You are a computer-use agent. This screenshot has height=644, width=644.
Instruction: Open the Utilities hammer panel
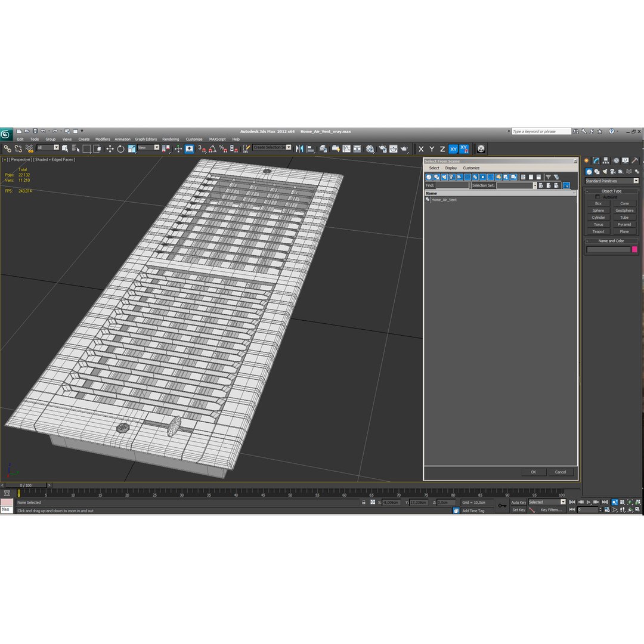pyautogui.click(x=634, y=160)
